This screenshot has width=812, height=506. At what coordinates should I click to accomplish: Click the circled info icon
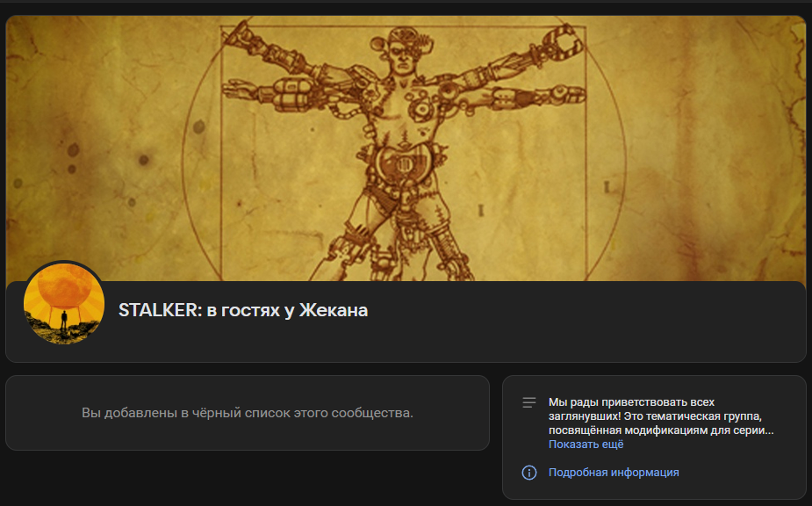pyautogui.click(x=528, y=473)
